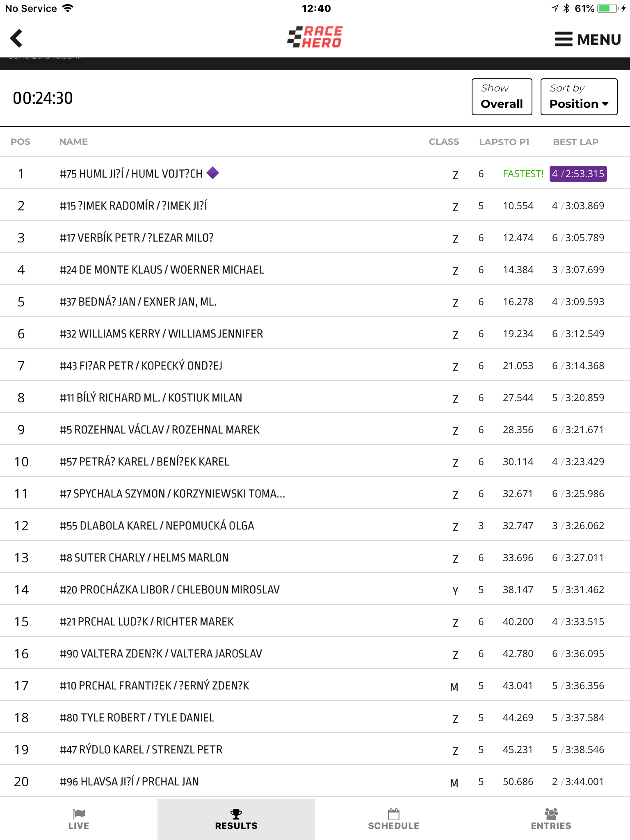Viewport: 630px width, 840px height.
Task: Select the #24 DE MONTE KLAUS entry
Action: [315, 269]
